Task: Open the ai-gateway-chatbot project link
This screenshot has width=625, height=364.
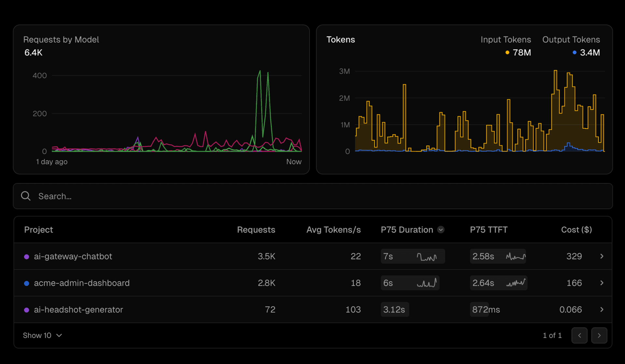Action: (x=73, y=256)
